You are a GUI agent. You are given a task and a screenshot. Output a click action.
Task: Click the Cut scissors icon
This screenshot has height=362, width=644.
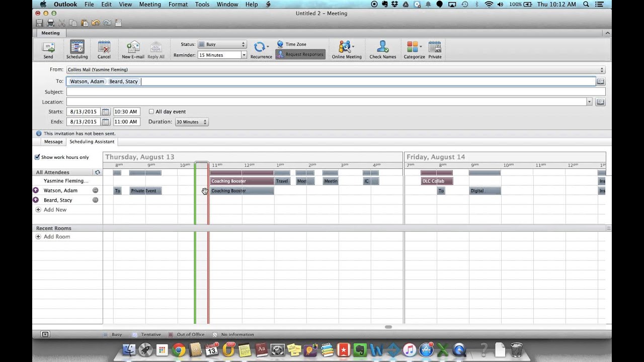click(x=62, y=23)
